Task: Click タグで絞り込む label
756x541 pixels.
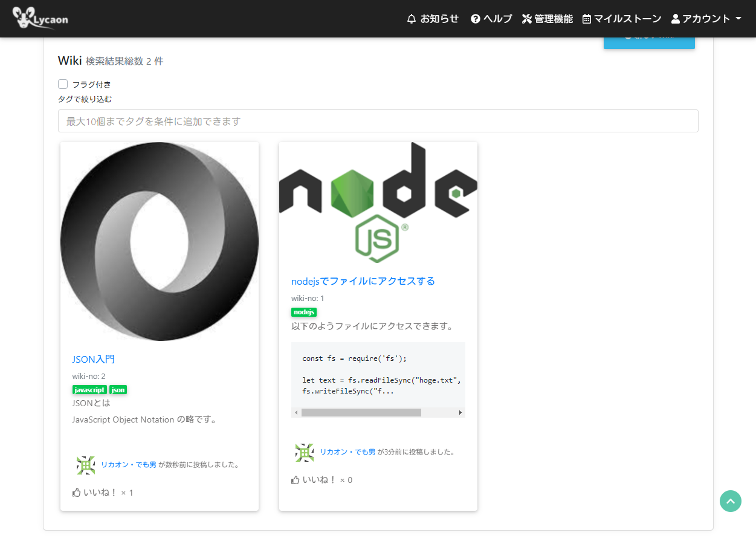Action: pos(85,99)
